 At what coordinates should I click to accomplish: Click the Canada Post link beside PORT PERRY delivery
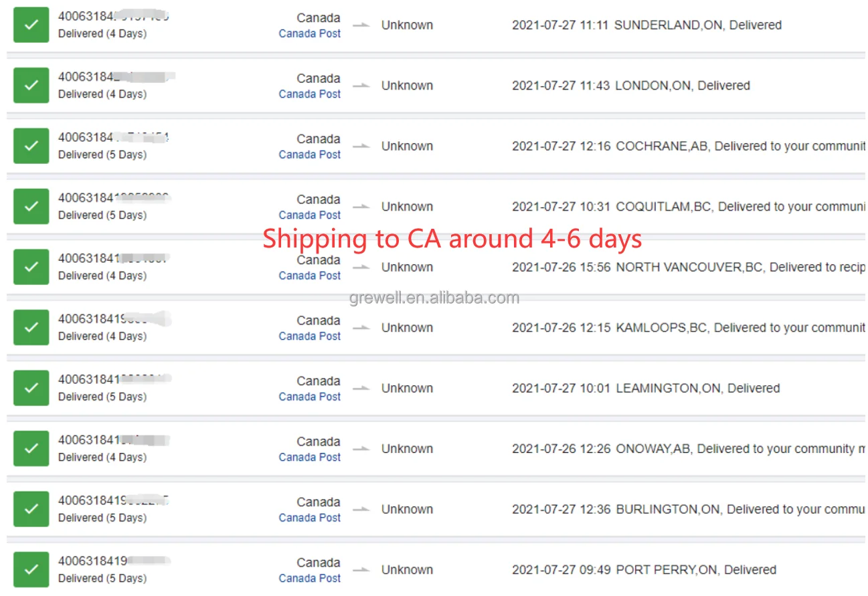click(309, 579)
